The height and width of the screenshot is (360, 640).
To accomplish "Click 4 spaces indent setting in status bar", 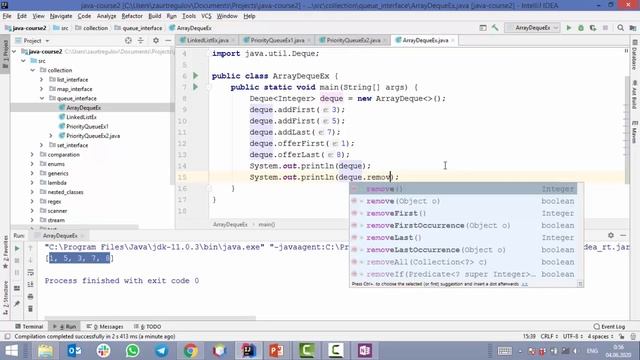I will point(600,336).
